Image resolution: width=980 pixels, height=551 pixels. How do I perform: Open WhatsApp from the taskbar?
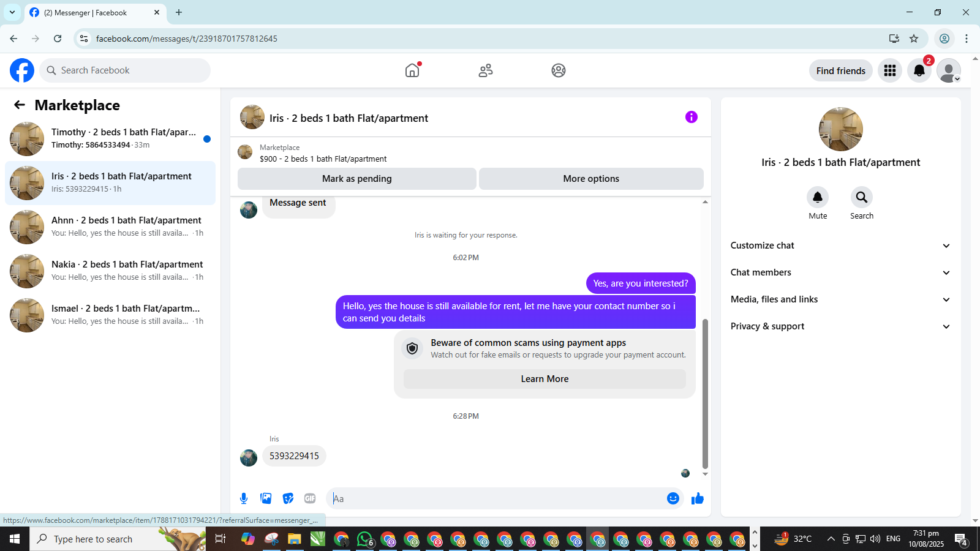[365, 539]
